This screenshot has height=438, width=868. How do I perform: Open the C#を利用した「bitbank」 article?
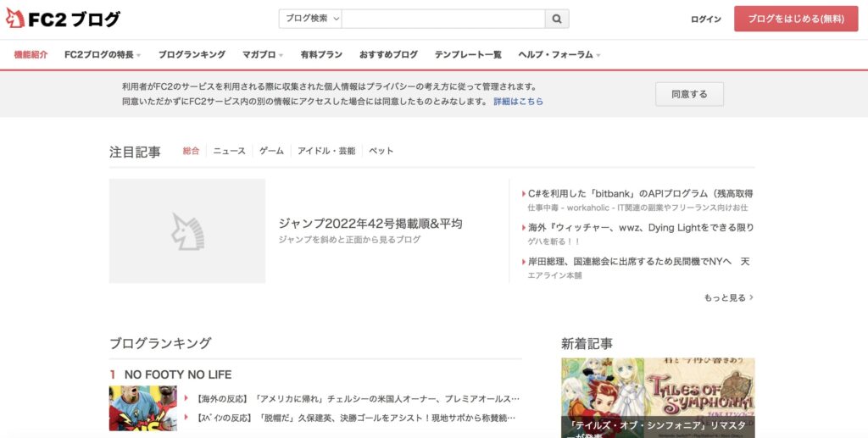(x=641, y=194)
